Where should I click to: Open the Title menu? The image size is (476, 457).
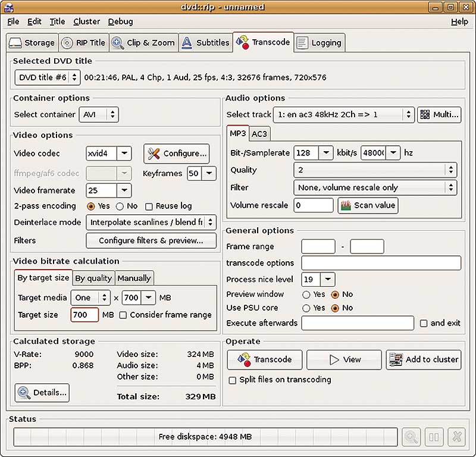click(x=57, y=21)
